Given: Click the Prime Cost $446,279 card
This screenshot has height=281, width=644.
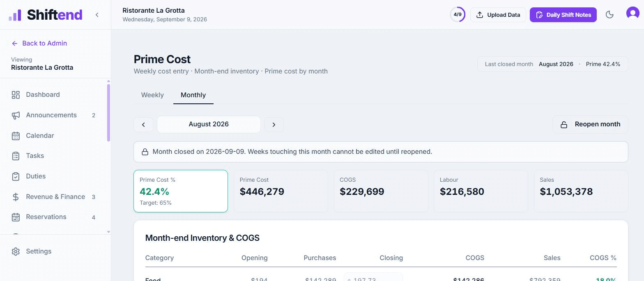Looking at the screenshot, I should click(281, 191).
